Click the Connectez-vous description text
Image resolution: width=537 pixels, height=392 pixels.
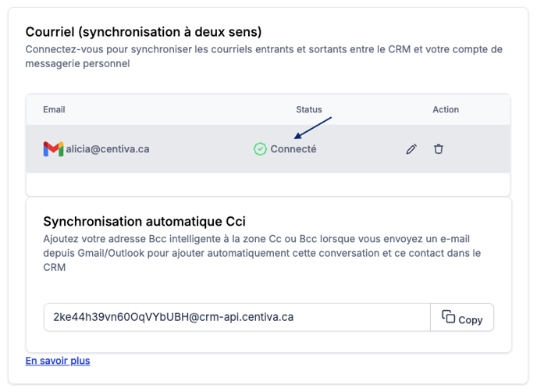(264, 56)
